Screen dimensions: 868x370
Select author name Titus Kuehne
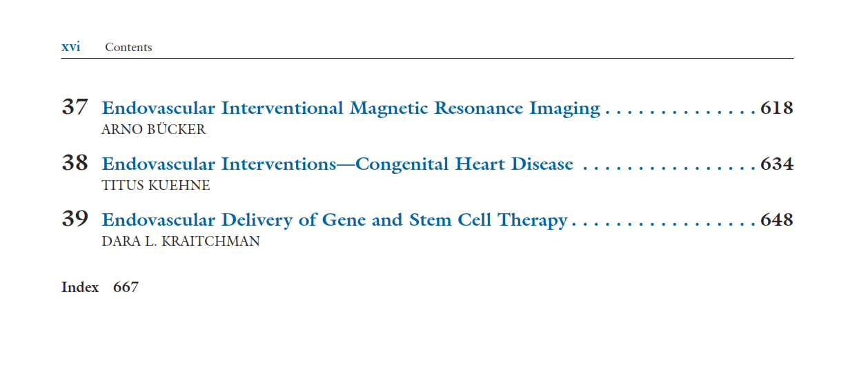pyautogui.click(x=156, y=186)
